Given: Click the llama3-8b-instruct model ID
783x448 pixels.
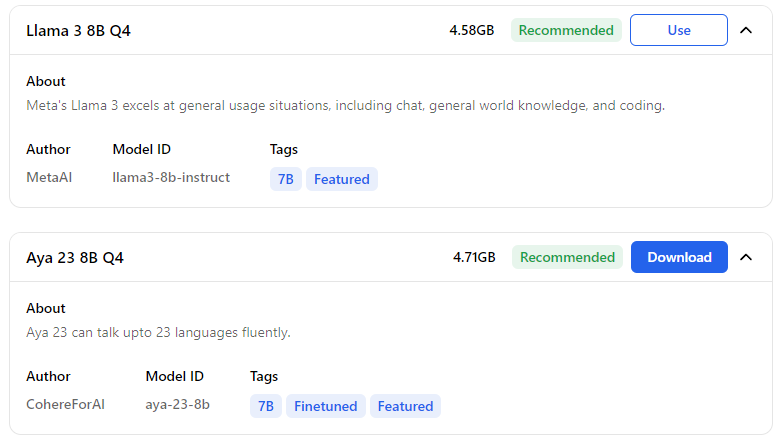Looking at the screenshot, I should click(x=171, y=177).
